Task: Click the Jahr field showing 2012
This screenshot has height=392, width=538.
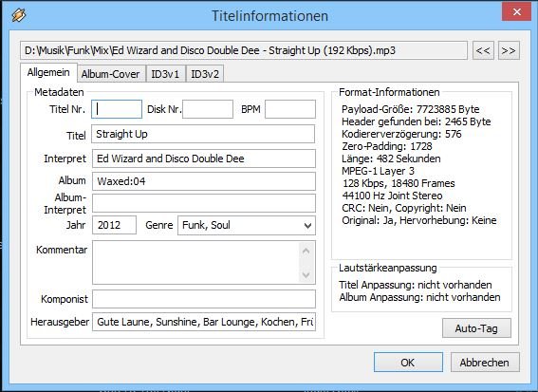Action: click(x=114, y=225)
